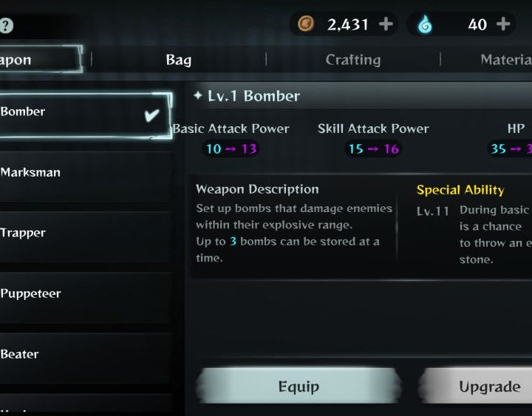
Task: Add more blue souls with plus
Action: point(503,24)
